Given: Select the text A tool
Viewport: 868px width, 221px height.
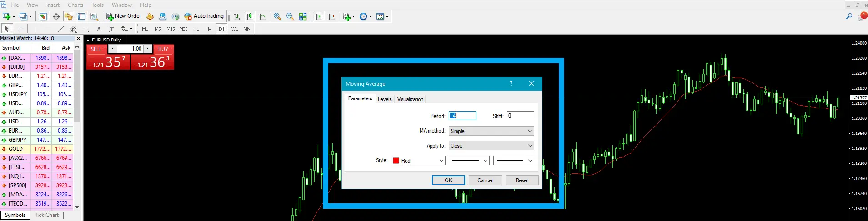Looking at the screenshot, I should [99, 29].
